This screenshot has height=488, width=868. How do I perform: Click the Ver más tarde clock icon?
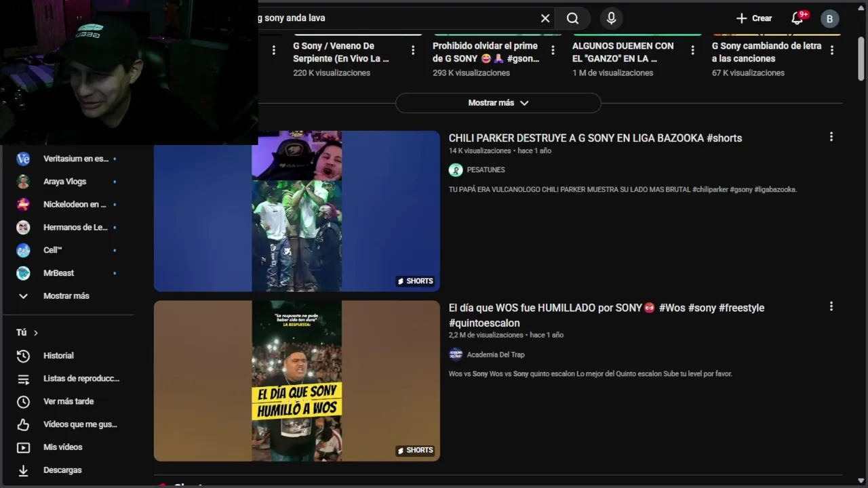click(23, 402)
